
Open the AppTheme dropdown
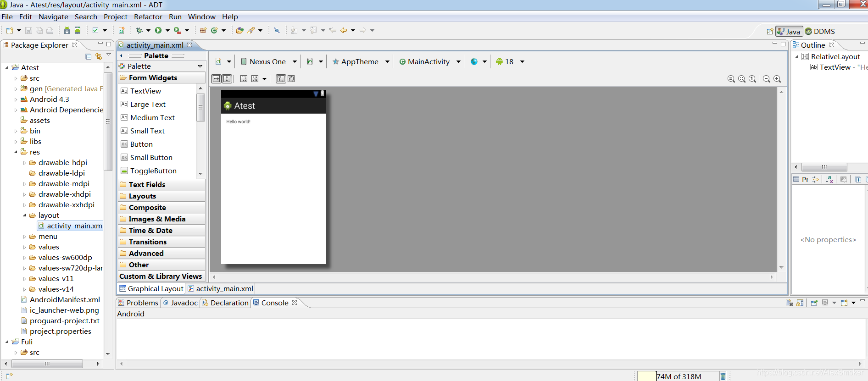(x=361, y=61)
